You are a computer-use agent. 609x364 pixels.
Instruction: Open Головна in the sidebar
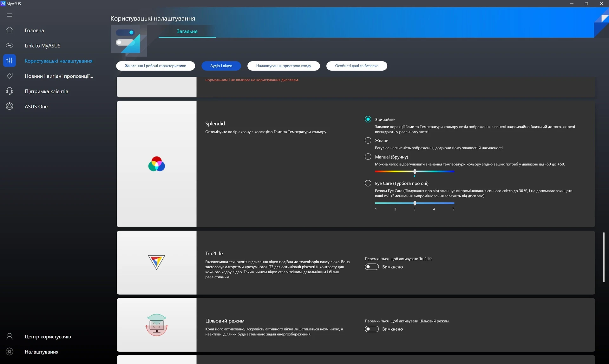(x=34, y=30)
